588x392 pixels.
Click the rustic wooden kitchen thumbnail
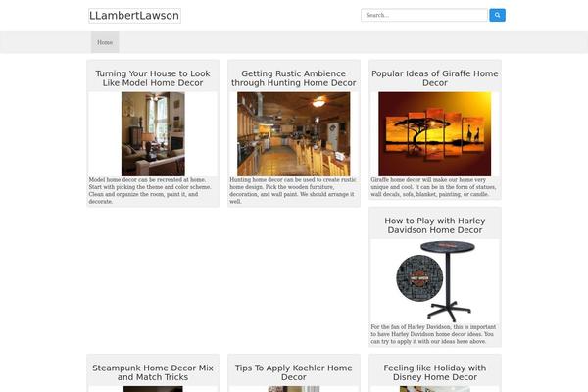[x=294, y=134]
